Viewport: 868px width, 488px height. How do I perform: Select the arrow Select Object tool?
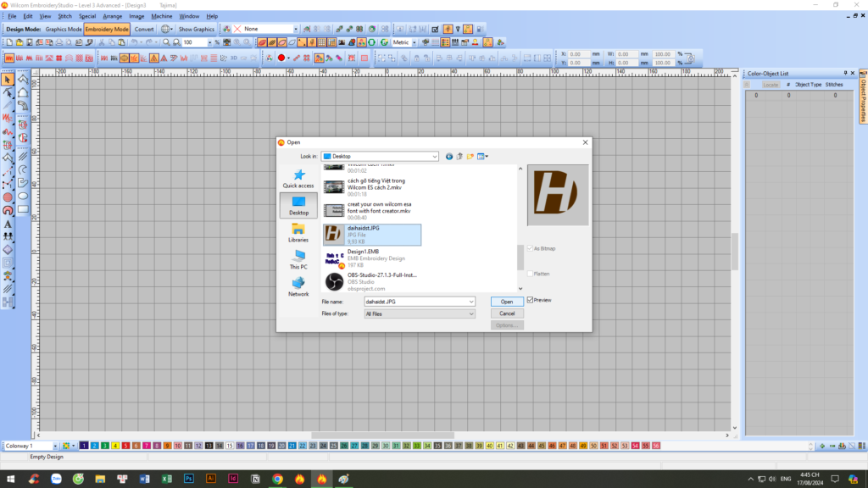pyautogui.click(x=7, y=80)
